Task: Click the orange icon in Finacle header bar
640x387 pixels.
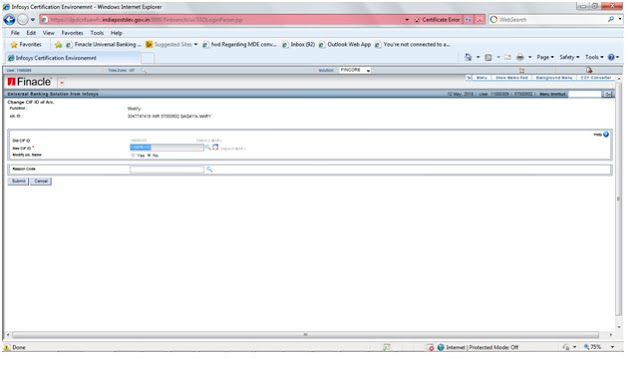Action: click(x=522, y=70)
